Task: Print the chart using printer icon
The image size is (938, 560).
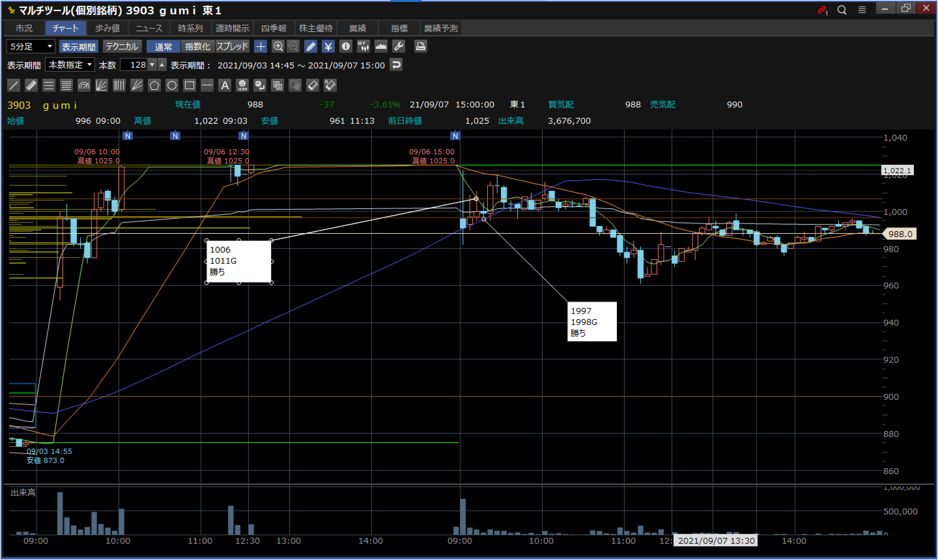Action: point(420,47)
